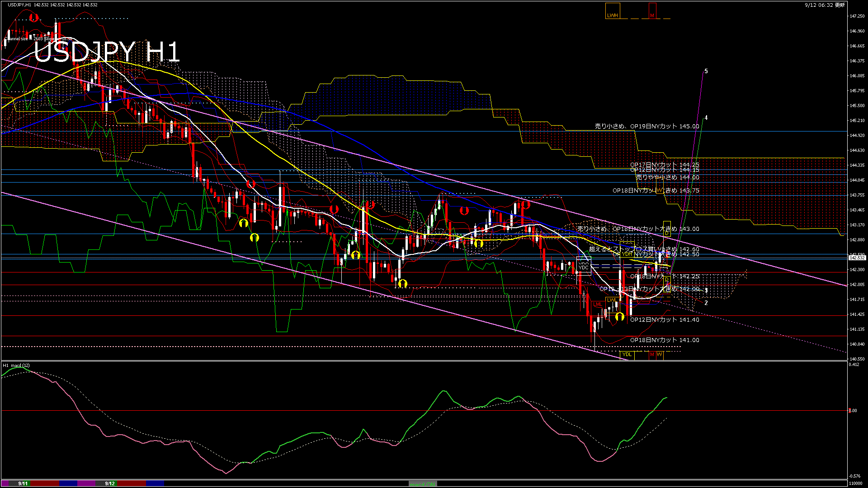
Task: Click the 9/11 date label on the time axis
Action: click(x=23, y=483)
